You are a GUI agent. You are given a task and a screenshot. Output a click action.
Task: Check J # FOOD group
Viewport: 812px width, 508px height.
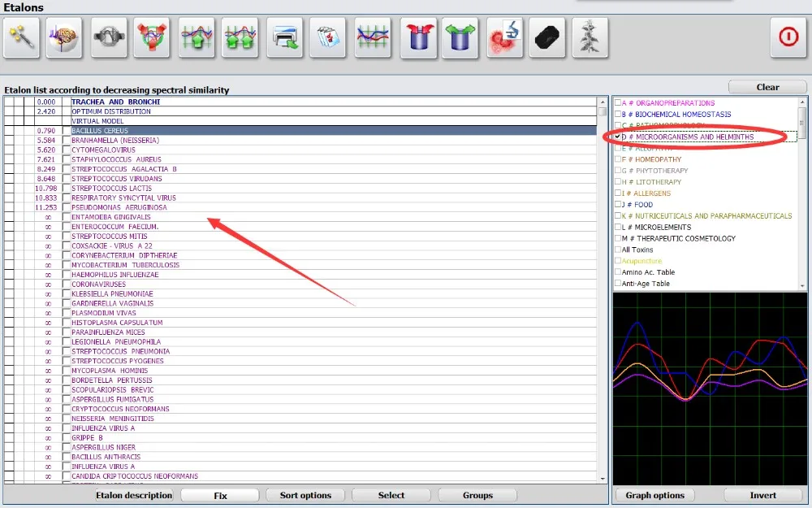coord(618,204)
